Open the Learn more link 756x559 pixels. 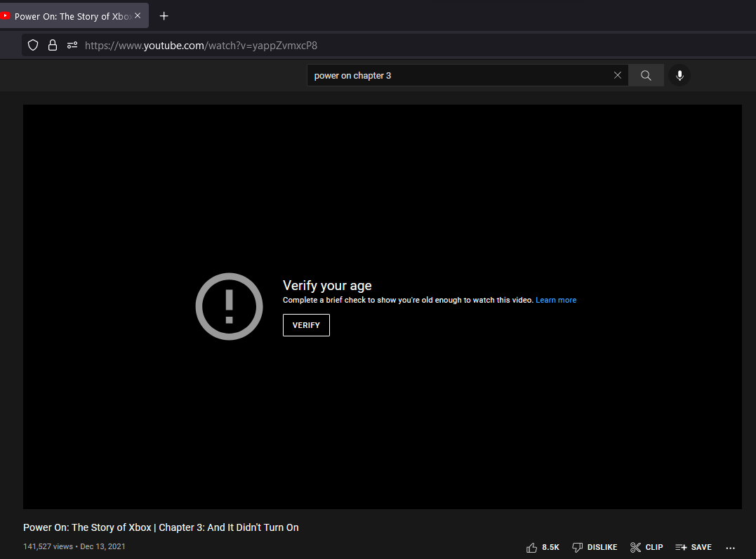[x=556, y=300]
